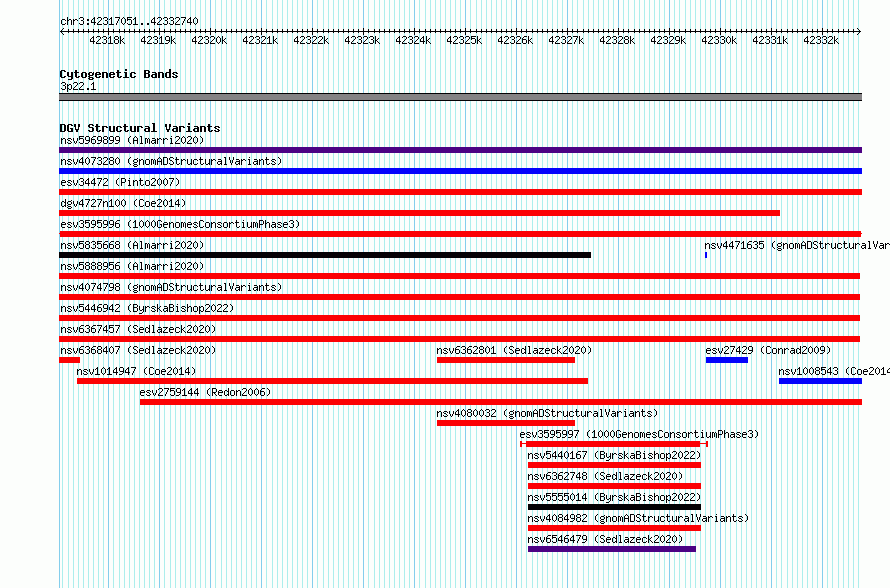Click the 42318k ruler tick label
The width and height of the screenshot is (890, 588).
(107, 40)
